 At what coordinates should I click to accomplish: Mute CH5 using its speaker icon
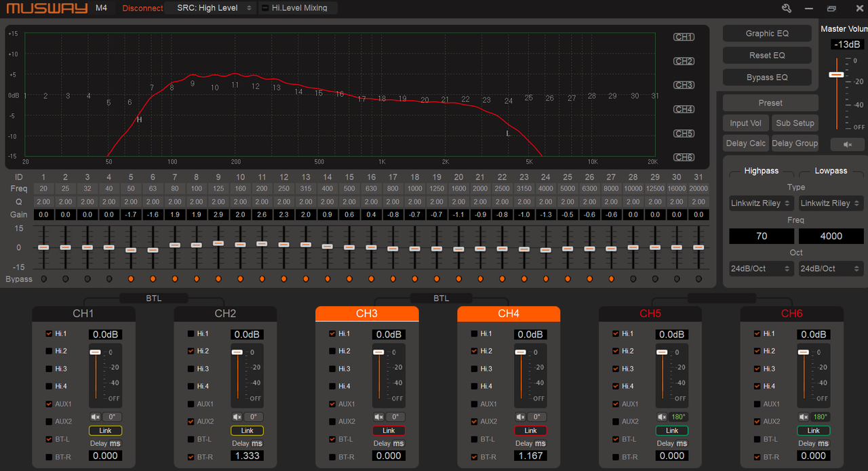(662, 417)
